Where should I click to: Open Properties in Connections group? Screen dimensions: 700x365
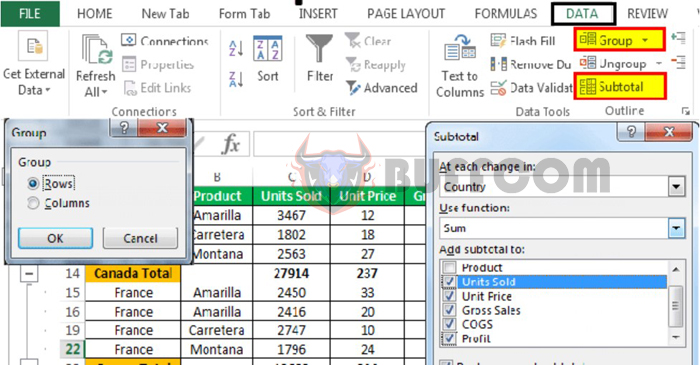coord(158,64)
